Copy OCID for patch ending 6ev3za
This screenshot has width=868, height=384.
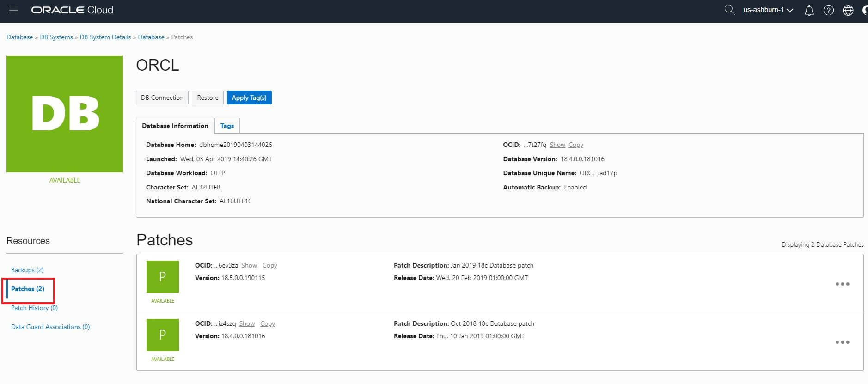pos(270,265)
